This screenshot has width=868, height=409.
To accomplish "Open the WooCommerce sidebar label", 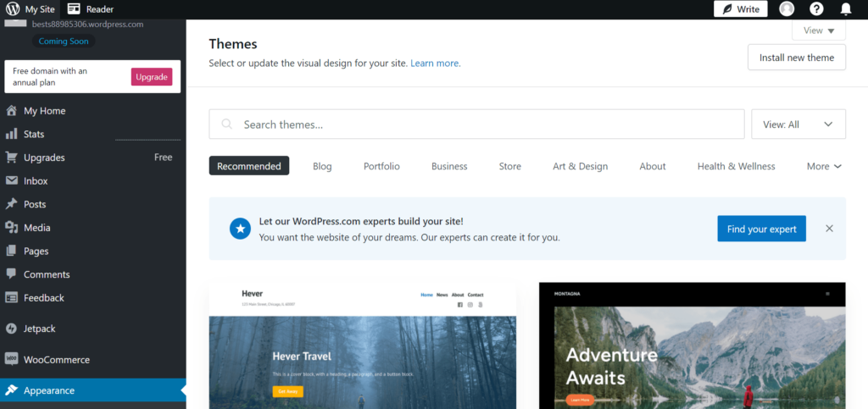I will click(x=57, y=360).
